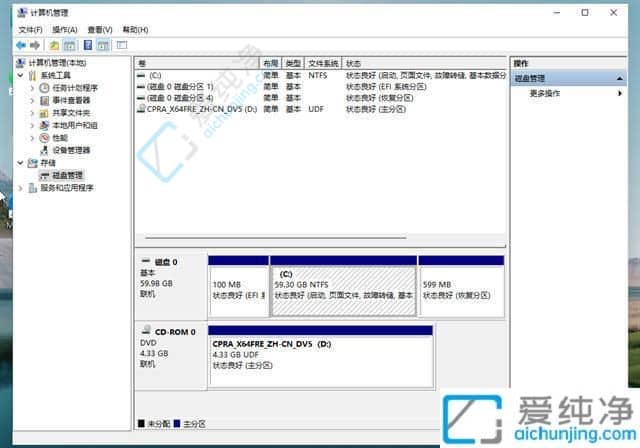Open the 操作(A) menu
The image size is (640, 448).
(x=65, y=30)
